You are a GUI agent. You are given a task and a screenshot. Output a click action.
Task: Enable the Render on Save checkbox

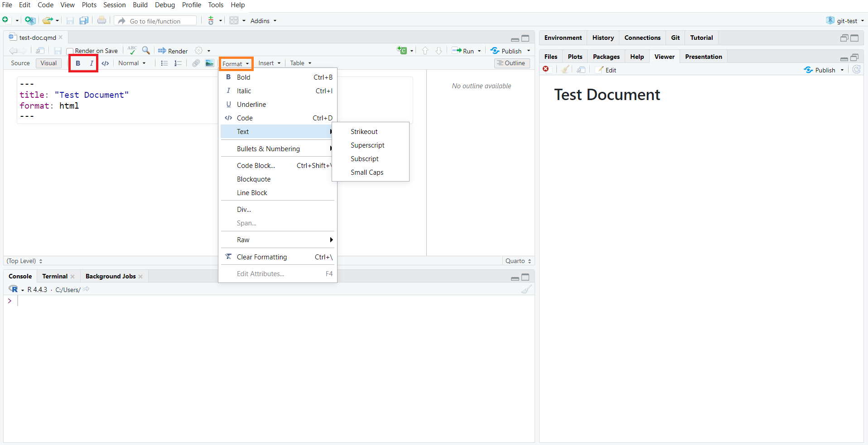tap(70, 51)
